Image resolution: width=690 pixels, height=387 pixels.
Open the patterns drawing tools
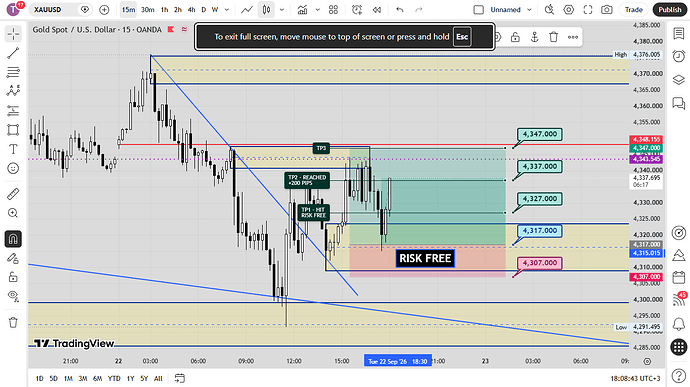(x=13, y=91)
